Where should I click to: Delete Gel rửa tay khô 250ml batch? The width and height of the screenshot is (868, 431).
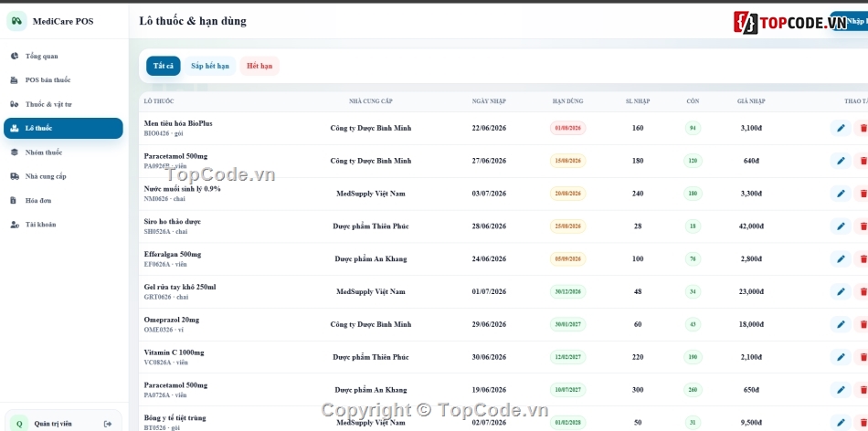point(862,291)
